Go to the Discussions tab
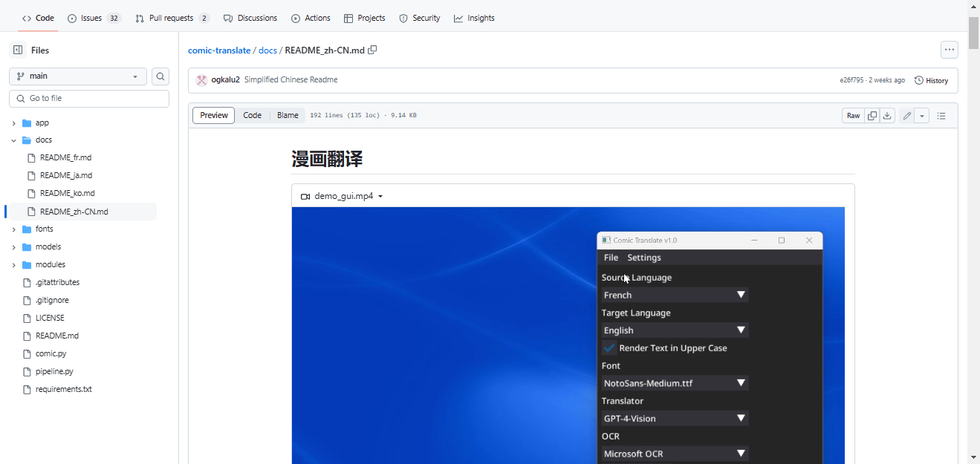The width and height of the screenshot is (980, 464). click(250, 18)
